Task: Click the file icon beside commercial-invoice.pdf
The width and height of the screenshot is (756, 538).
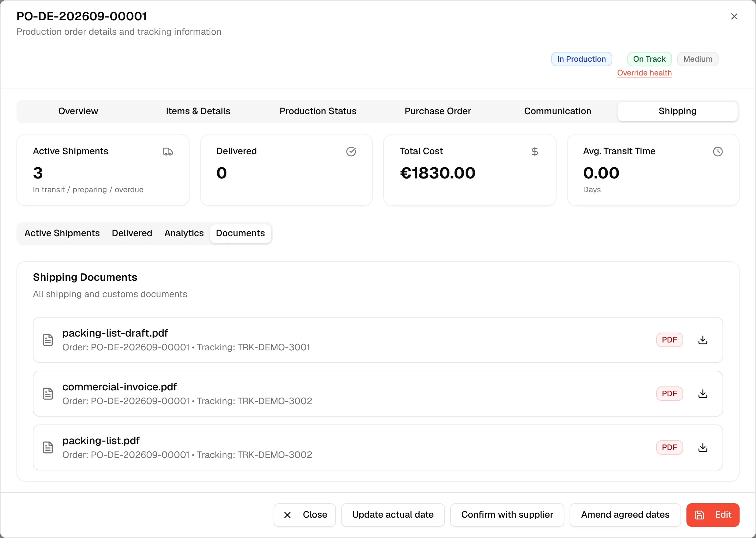Action: (48, 394)
